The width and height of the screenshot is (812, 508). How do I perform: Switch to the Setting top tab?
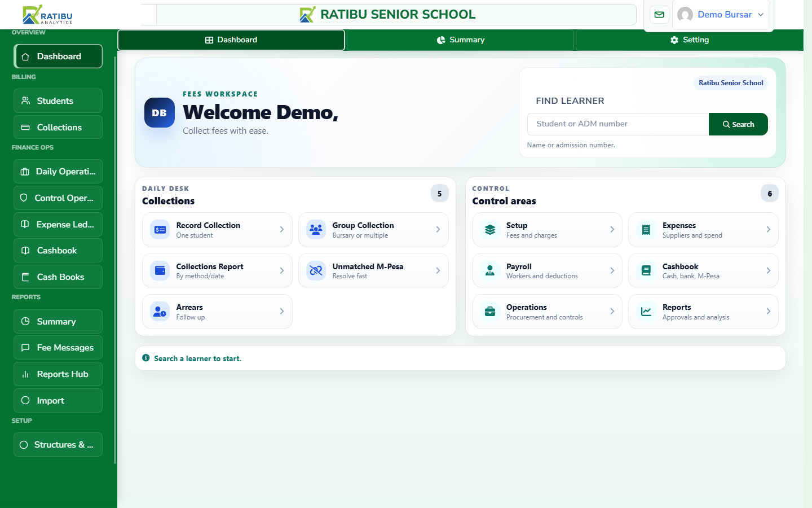(x=690, y=40)
